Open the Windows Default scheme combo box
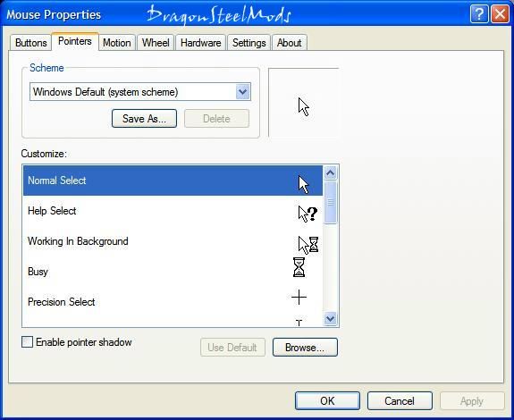 click(x=140, y=92)
